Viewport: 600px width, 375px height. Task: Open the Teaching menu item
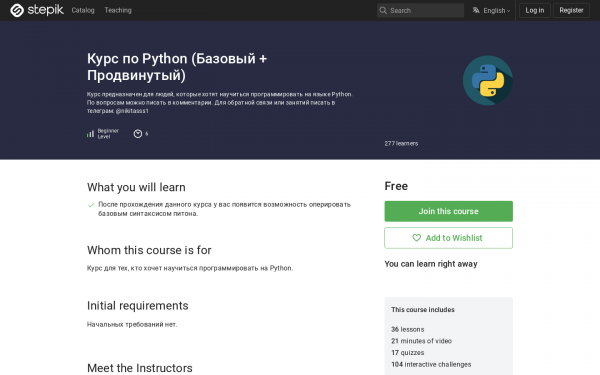click(118, 10)
